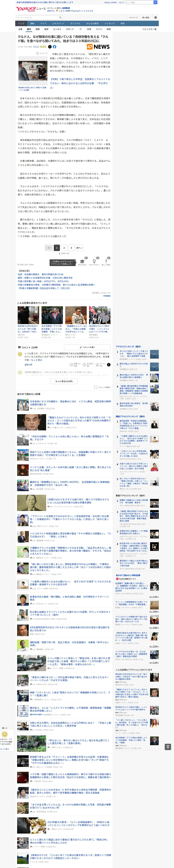Open Carlos Ghosn article thumbnail
This screenshot has height=868, width=174.
pos(32,422)
